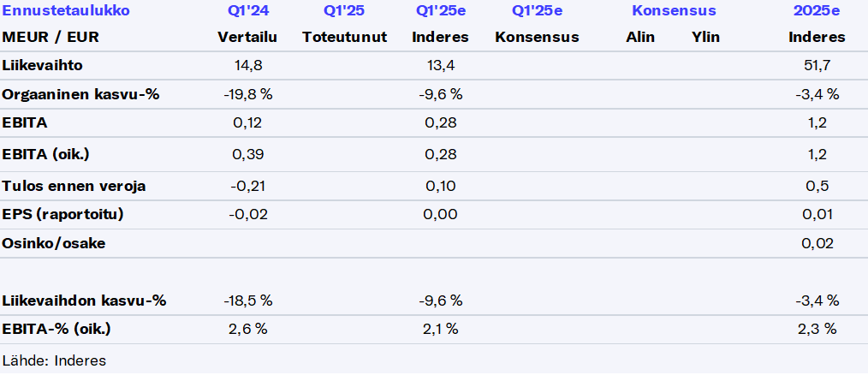
Task: Click the Tulos ennen veroja row label
Action: 74,186
